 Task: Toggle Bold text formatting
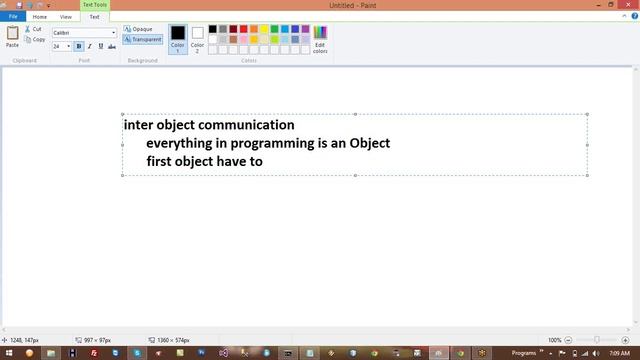click(x=79, y=46)
